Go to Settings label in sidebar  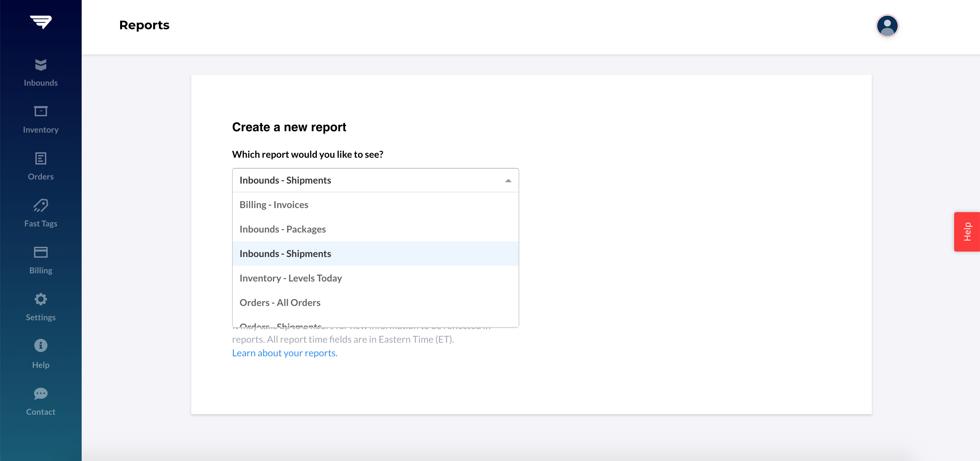[x=41, y=317]
